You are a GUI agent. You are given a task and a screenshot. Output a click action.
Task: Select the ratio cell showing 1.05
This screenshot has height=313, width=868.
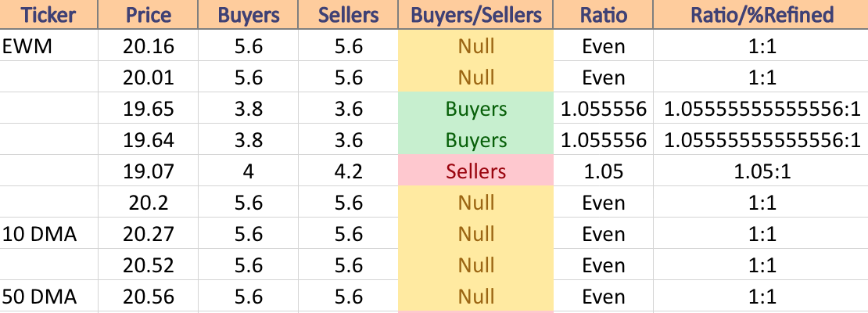603,171
